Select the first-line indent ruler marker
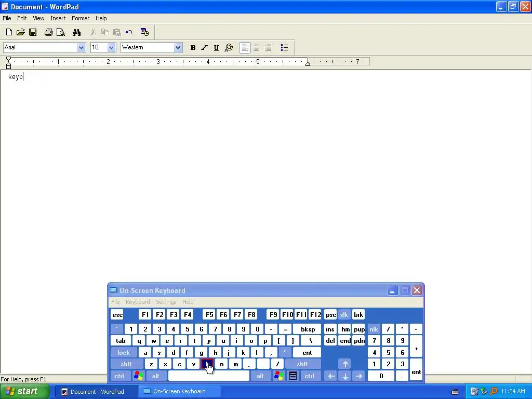The width and height of the screenshot is (532, 399). (8, 59)
